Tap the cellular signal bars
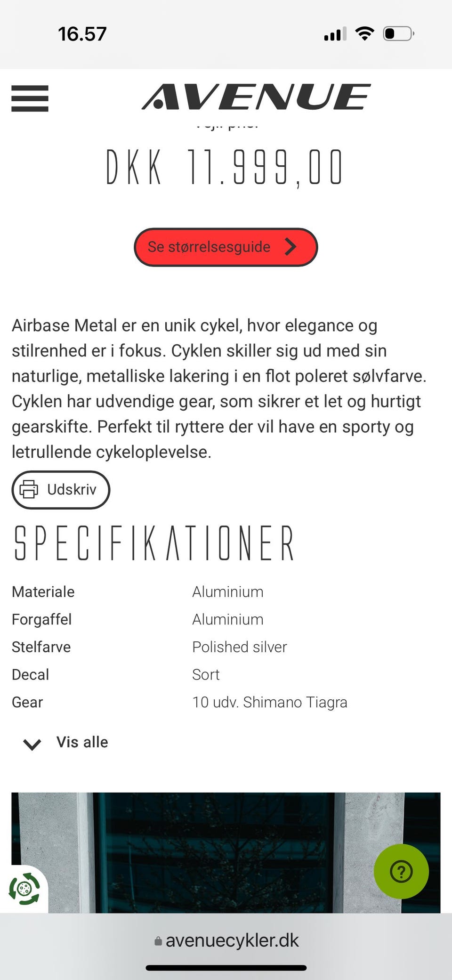 click(335, 34)
